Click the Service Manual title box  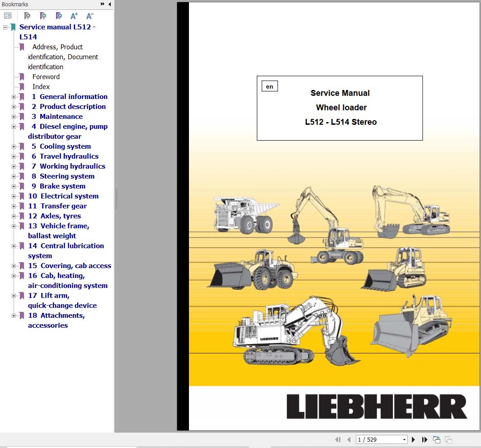point(340,108)
